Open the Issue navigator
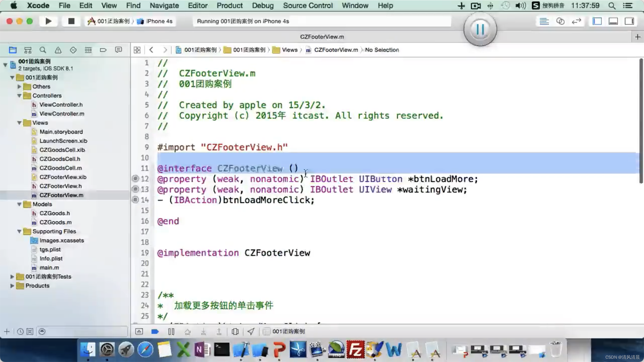The width and height of the screenshot is (644, 362). click(58, 50)
